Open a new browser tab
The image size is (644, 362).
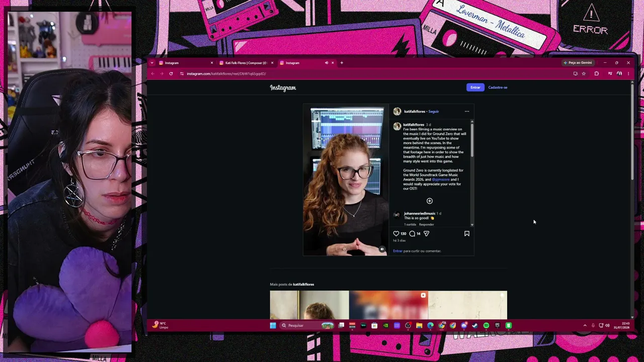(342, 63)
